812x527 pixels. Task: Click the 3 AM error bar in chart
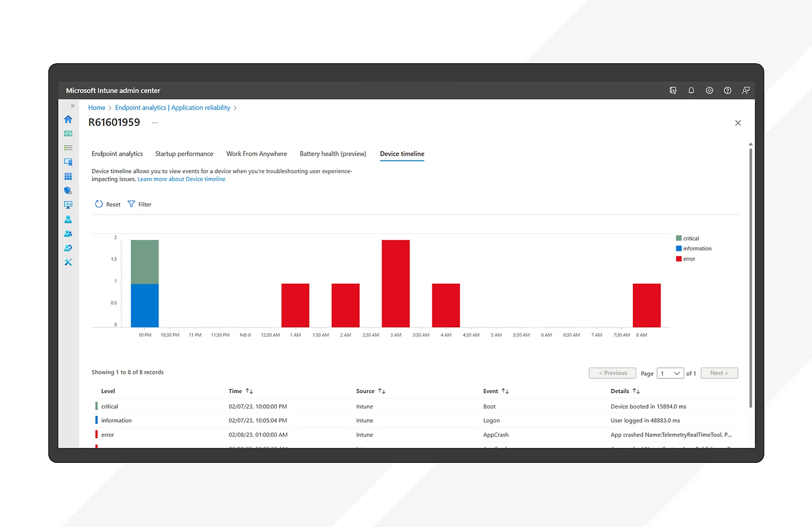(395, 283)
